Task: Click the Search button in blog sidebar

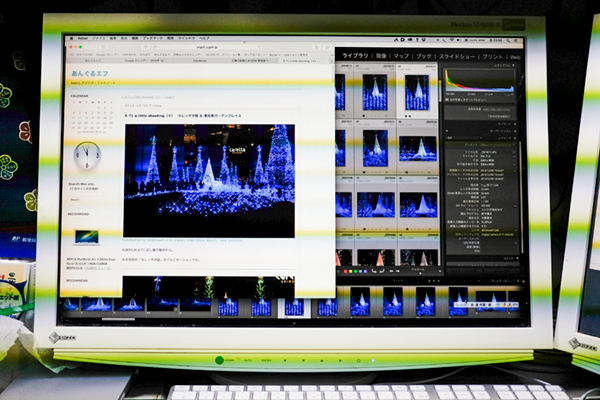Action: tap(75, 200)
